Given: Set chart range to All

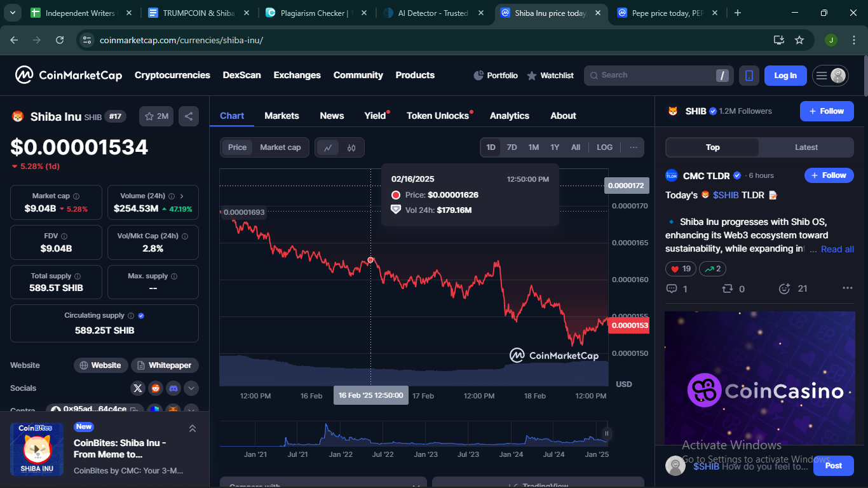Looking at the screenshot, I should tap(576, 147).
